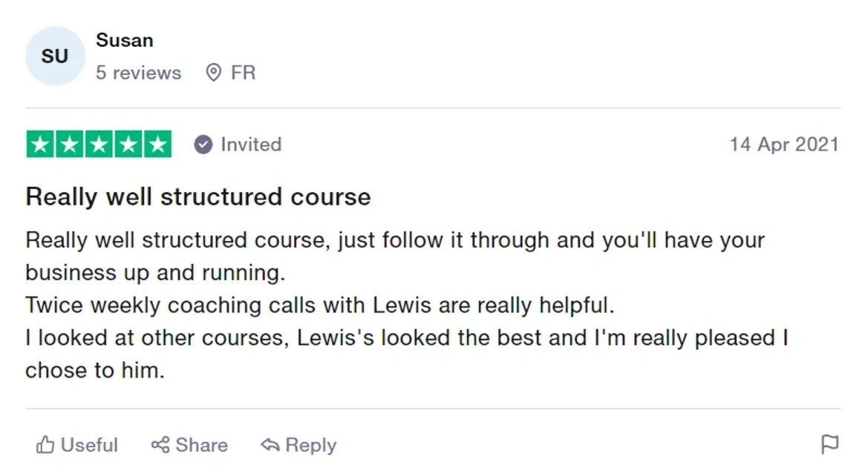
Task: Click the 5 reviews count
Action: tap(138, 73)
